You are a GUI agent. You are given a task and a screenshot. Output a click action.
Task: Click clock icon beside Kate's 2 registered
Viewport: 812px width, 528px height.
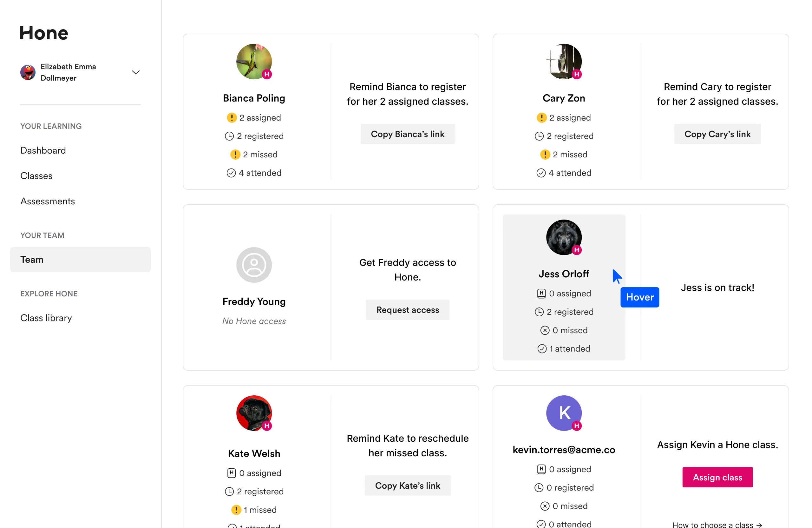tap(229, 492)
